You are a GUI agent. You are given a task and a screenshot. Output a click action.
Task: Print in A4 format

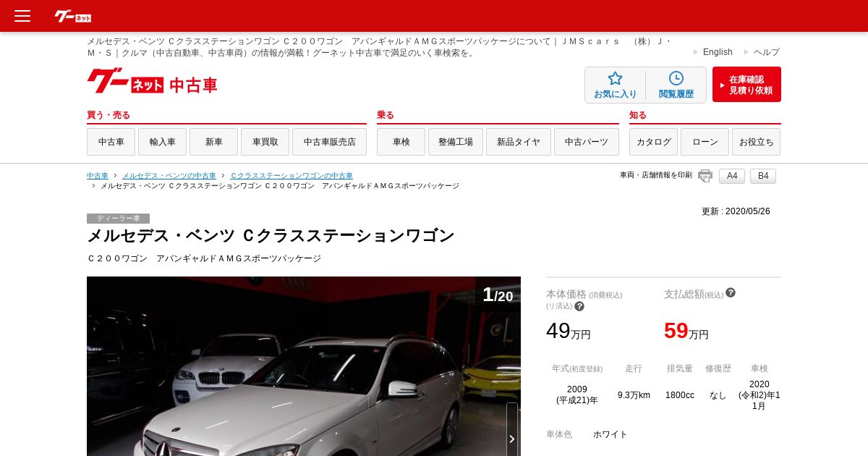click(732, 176)
